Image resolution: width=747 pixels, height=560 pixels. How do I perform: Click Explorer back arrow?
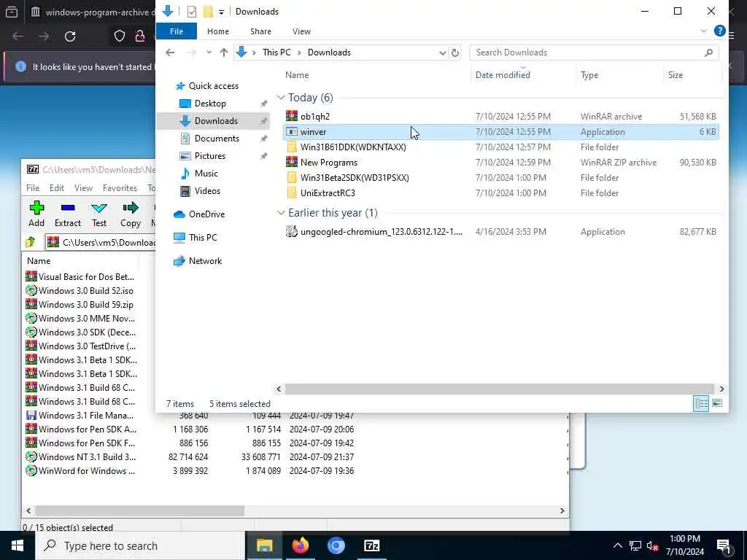(170, 52)
